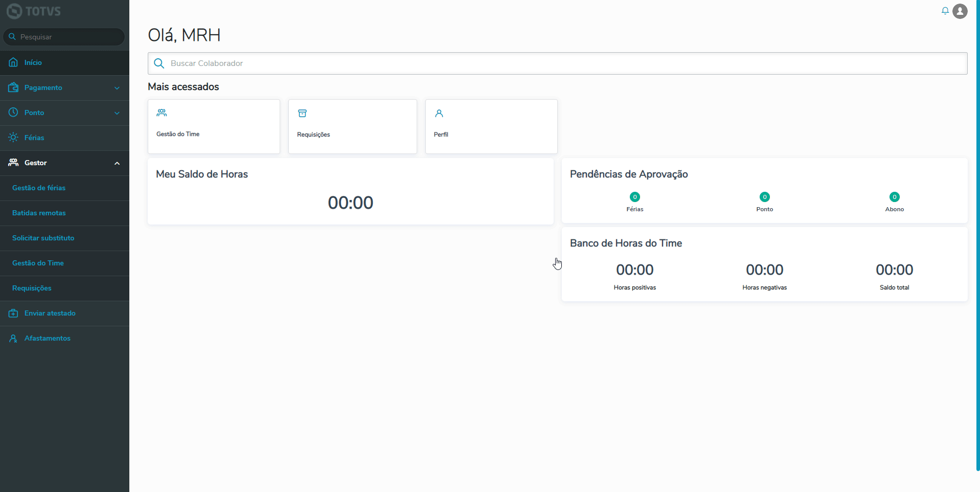Focus the Buscar Colaborador search field
Screen dimensions: 980x492
tap(558, 63)
